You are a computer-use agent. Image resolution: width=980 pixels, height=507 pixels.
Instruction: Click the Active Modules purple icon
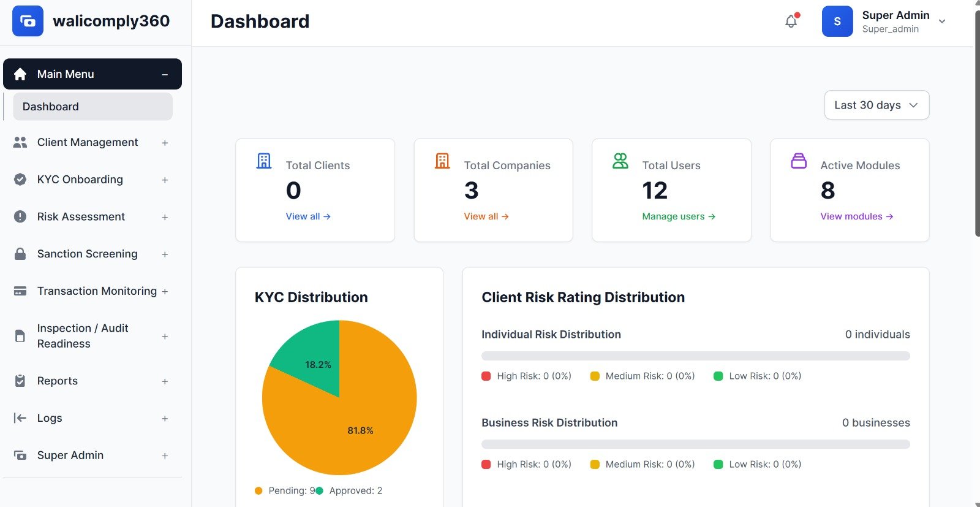pyautogui.click(x=799, y=161)
